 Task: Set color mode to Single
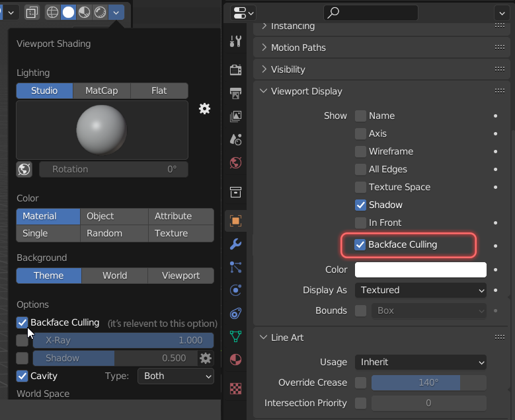(48, 233)
